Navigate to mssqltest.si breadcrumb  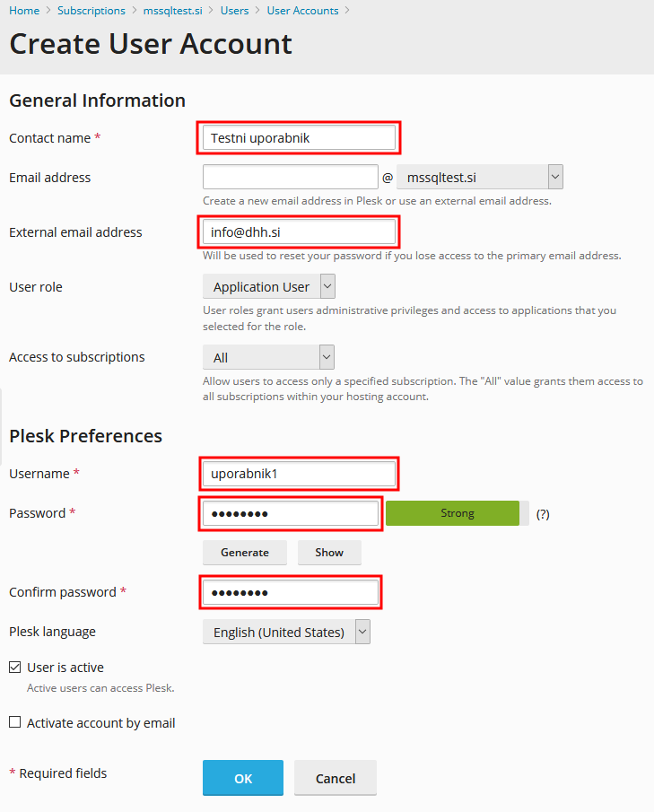[x=172, y=11]
